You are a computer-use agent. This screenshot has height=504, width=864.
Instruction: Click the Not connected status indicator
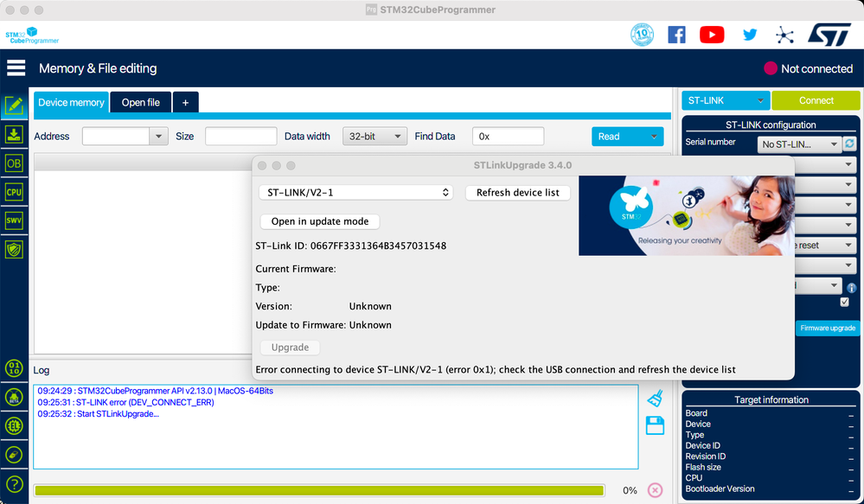pos(809,68)
